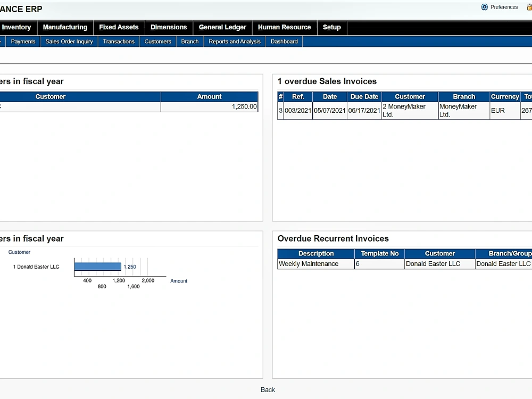
Task: Open Reports and Analysis submenu
Action: pyautogui.click(x=235, y=41)
